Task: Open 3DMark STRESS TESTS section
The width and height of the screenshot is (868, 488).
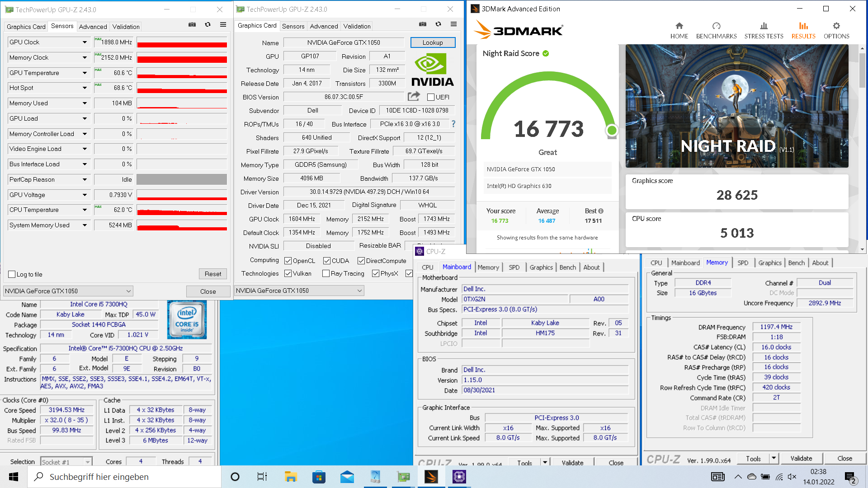Action: [764, 31]
